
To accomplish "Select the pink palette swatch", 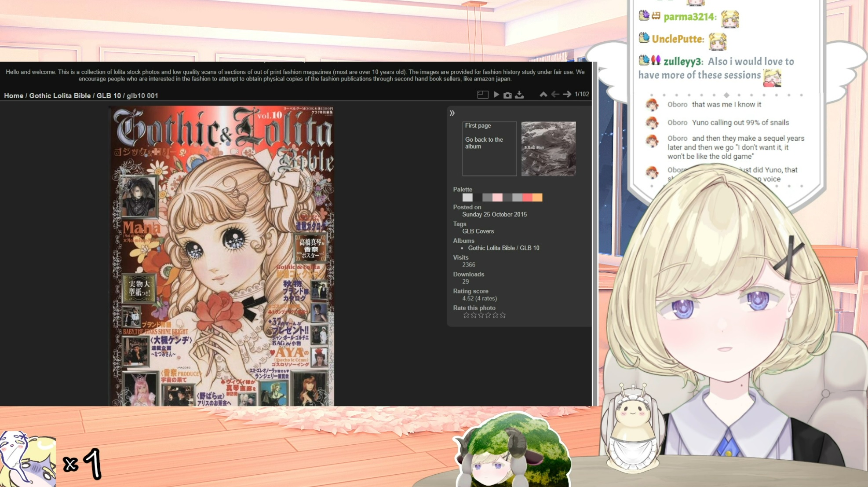I will [497, 198].
